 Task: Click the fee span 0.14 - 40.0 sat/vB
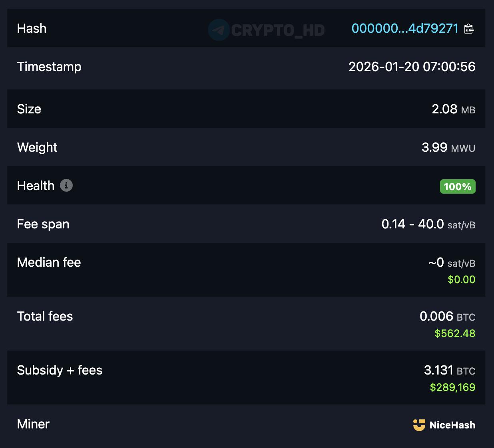click(x=428, y=224)
